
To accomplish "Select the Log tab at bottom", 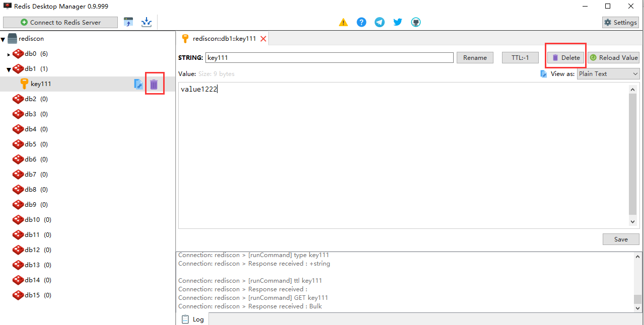I will (x=193, y=319).
